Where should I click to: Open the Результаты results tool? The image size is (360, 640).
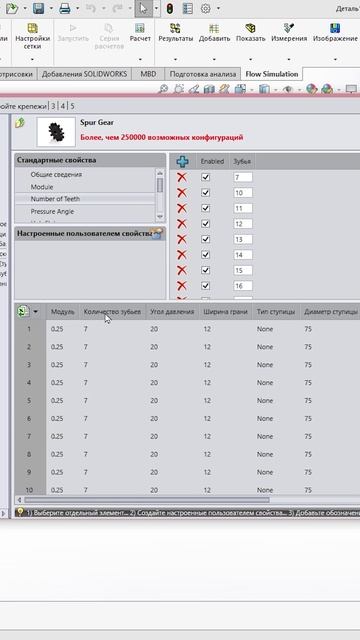pos(176,32)
